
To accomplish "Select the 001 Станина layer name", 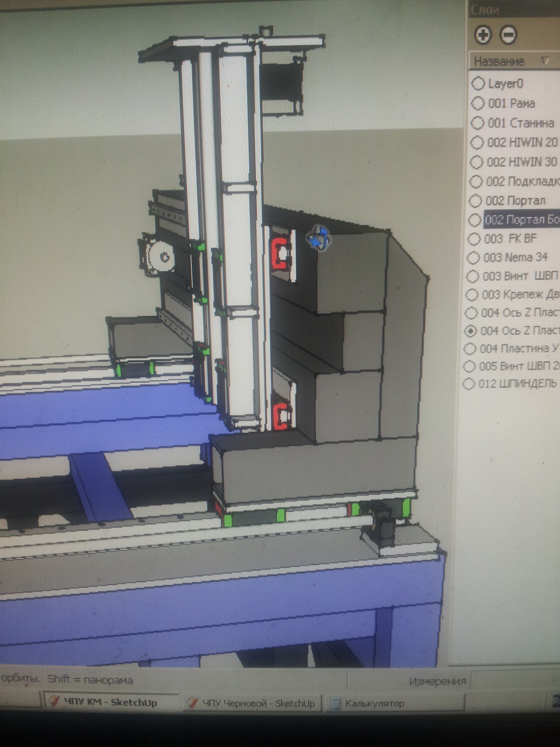I will (520, 123).
